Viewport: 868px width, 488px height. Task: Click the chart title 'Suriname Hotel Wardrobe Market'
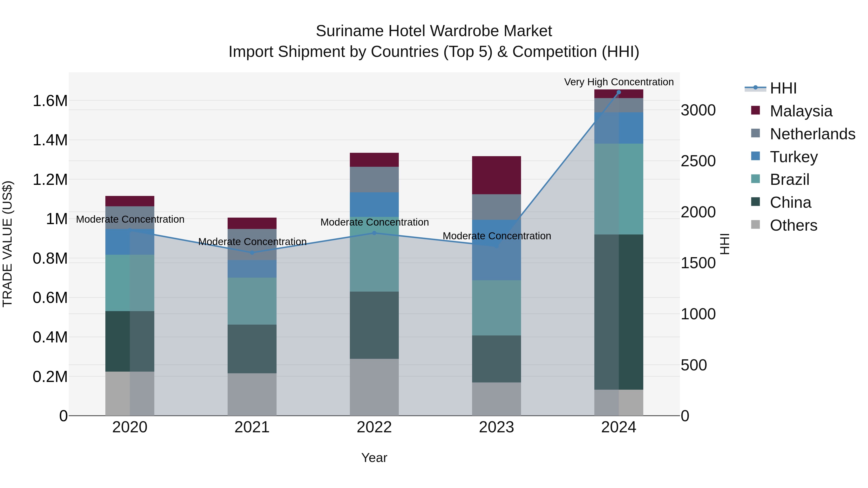[x=434, y=31]
